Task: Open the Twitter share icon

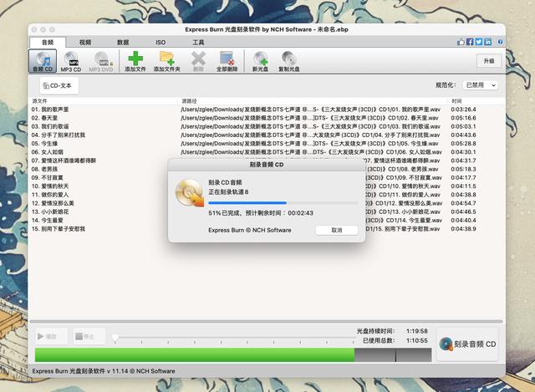Action: click(x=479, y=42)
